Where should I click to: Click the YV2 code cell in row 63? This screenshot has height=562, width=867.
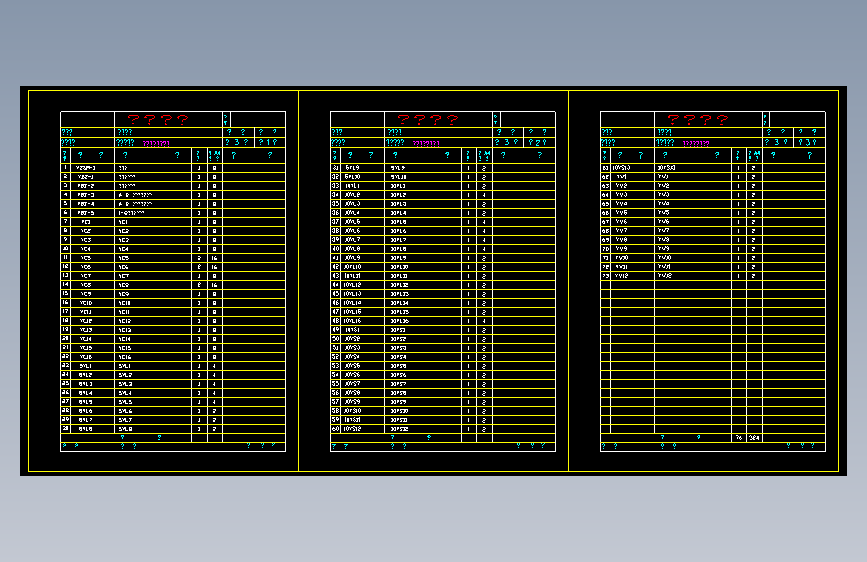(621, 186)
